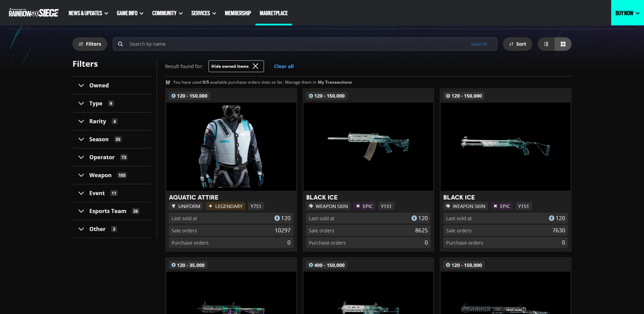Remove the Hide owned items filter chip
Image resolution: width=644 pixels, height=314 pixels.
[256, 66]
